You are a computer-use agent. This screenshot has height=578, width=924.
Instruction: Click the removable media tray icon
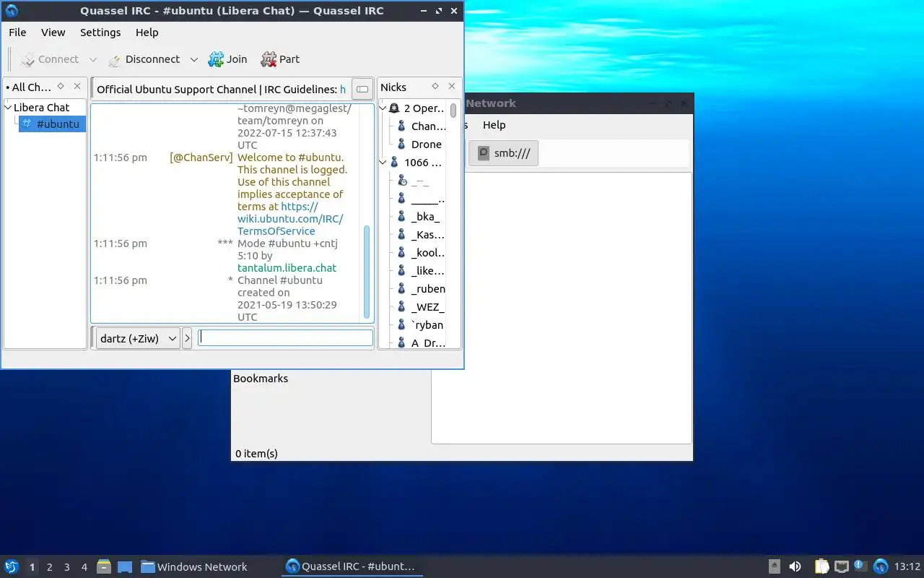(774, 566)
